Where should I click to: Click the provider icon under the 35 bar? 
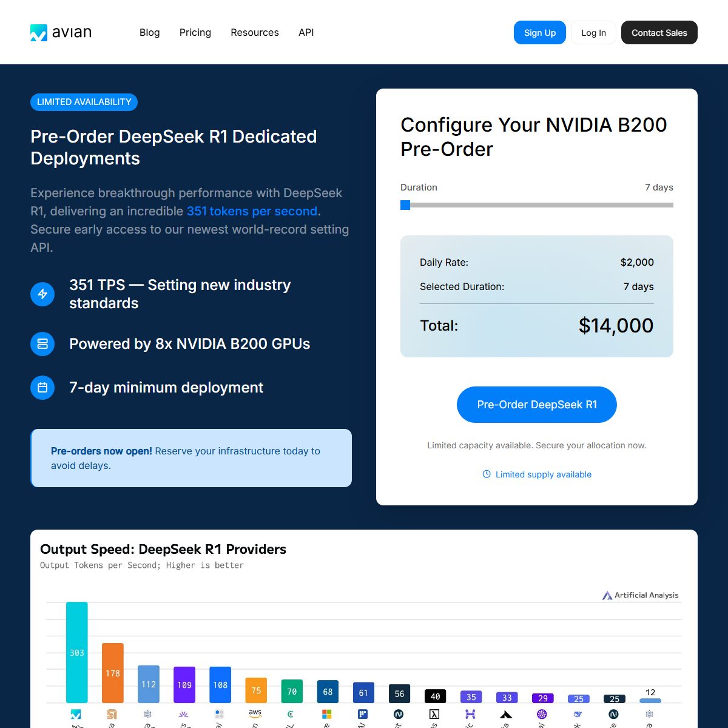point(470,714)
